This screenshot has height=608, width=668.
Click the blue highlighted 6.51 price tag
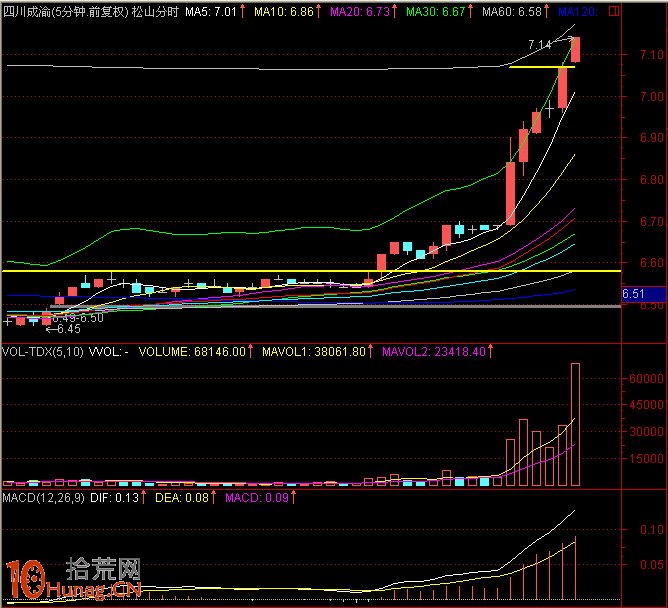pos(644,294)
